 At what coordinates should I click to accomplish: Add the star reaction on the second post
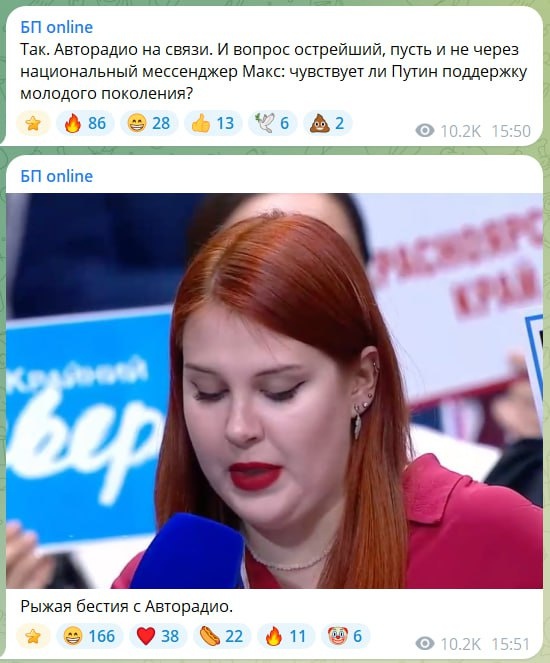click(x=33, y=636)
